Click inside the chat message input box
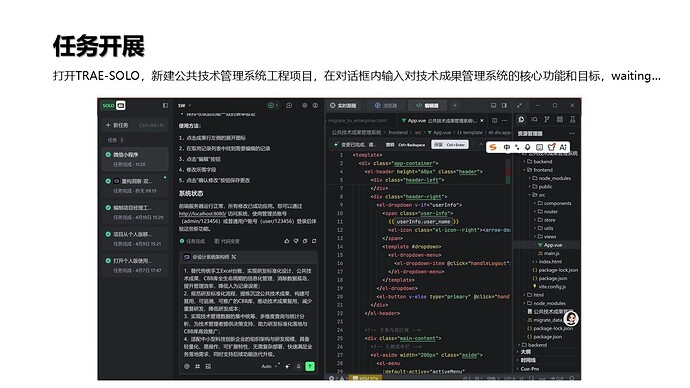Screen dimensions: 690x388 click(x=248, y=312)
